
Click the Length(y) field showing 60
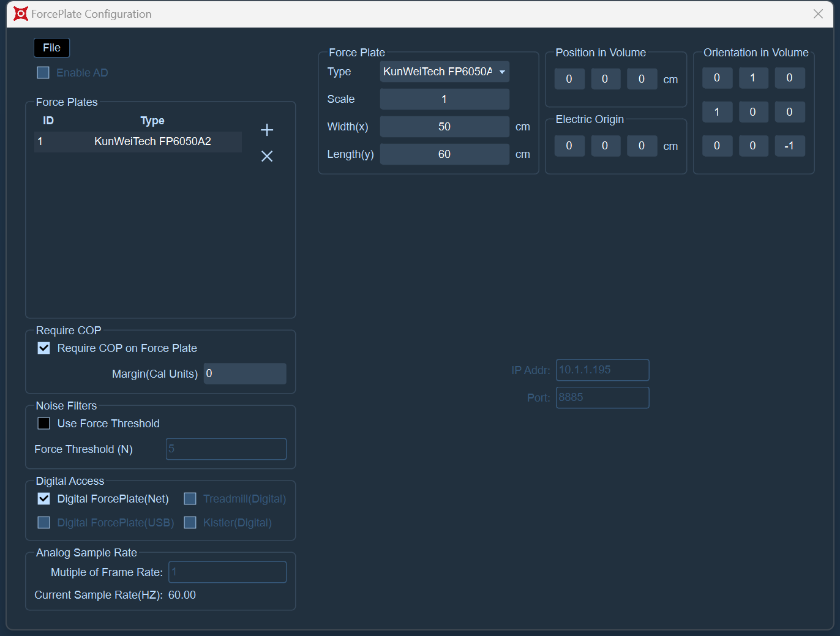tap(444, 154)
